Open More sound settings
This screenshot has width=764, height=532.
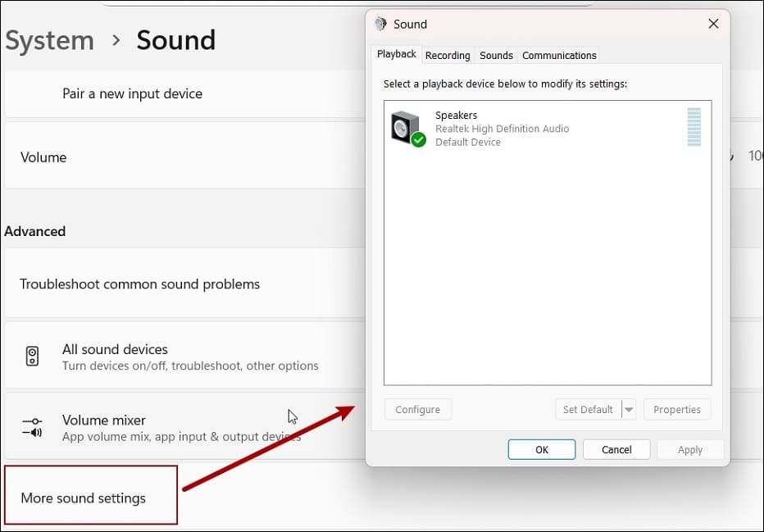[84, 497]
